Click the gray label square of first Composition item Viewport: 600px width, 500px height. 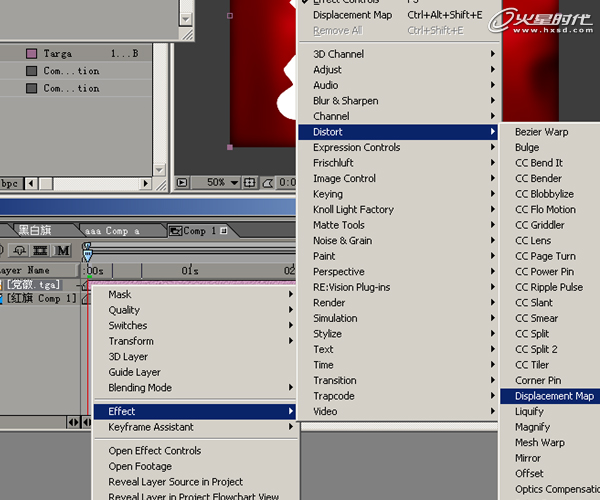coord(31,71)
